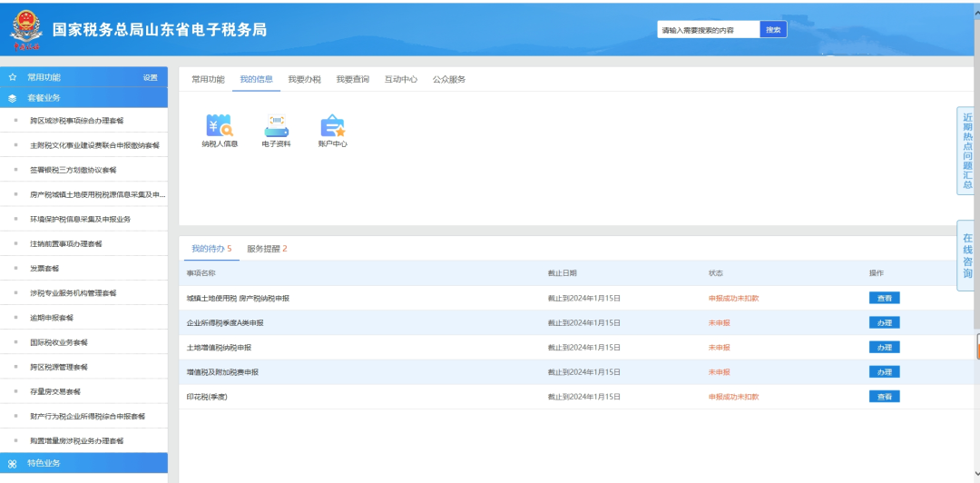The width and height of the screenshot is (980, 483).
Task: Open the 我要查询 tab
Action: (352, 80)
